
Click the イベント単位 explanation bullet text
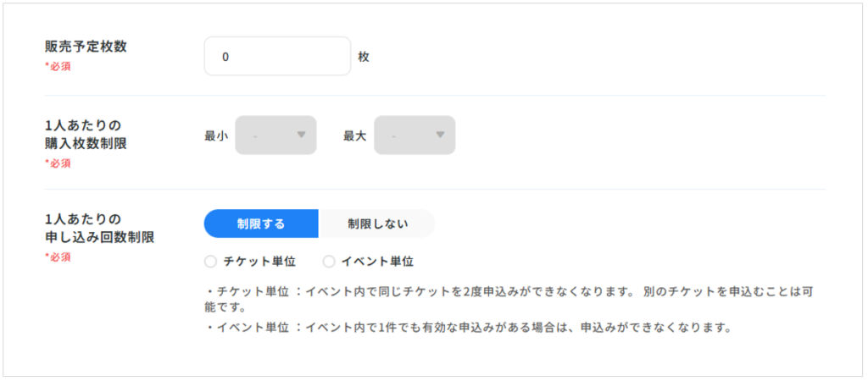[466, 328]
